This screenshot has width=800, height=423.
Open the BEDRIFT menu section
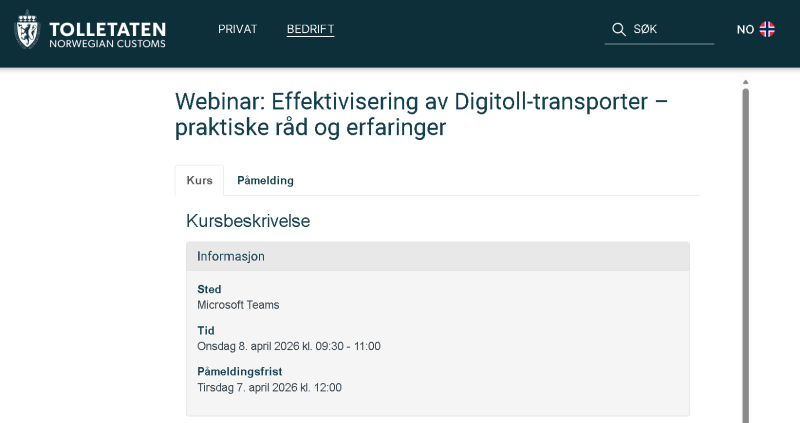[310, 29]
